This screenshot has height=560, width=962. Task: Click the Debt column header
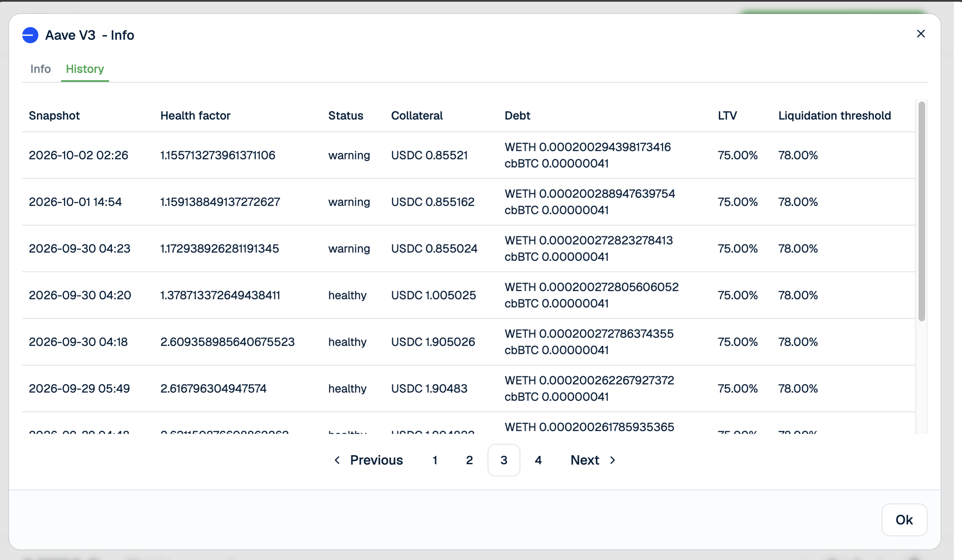(x=517, y=116)
